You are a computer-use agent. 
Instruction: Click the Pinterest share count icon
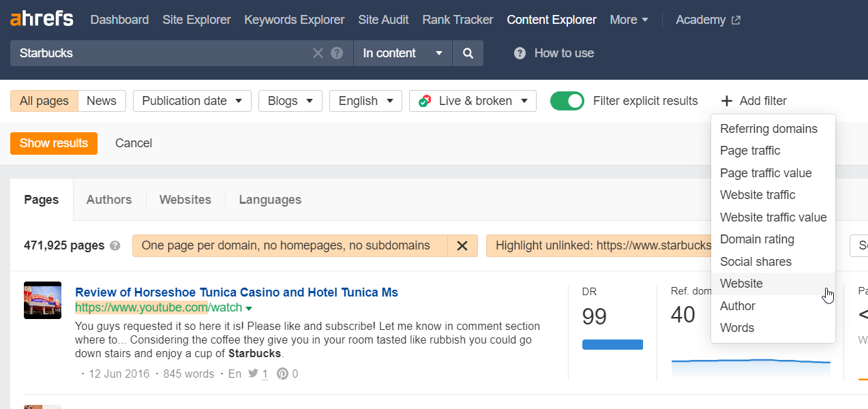coord(282,374)
